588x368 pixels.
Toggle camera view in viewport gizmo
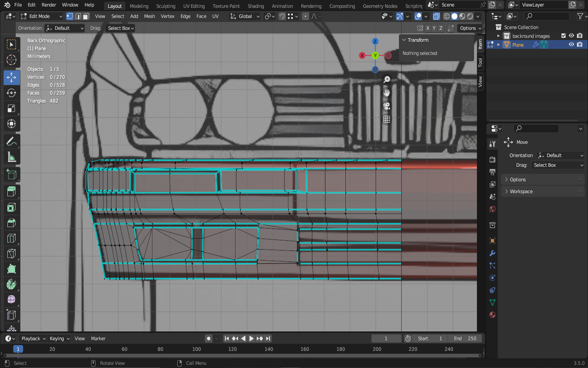pyautogui.click(x=387, y=106)
